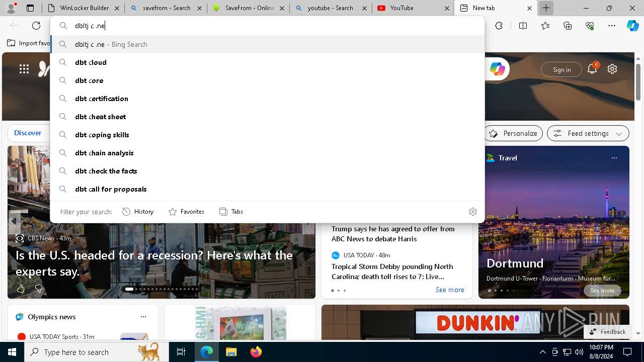Click the Personalize button
Image resolution: width=644 pixels, height=362 pixels.
pyautogui.click(x=513, y=133)
